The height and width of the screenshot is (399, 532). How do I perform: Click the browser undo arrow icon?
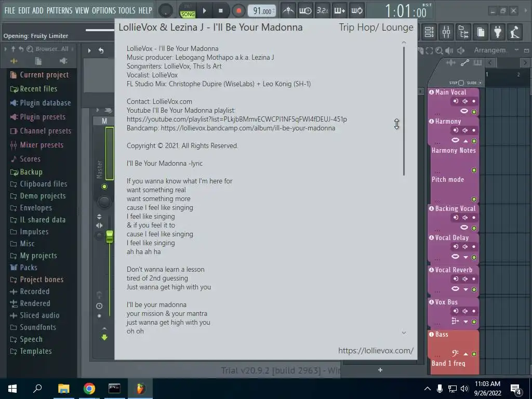click(x=21, y=49)
